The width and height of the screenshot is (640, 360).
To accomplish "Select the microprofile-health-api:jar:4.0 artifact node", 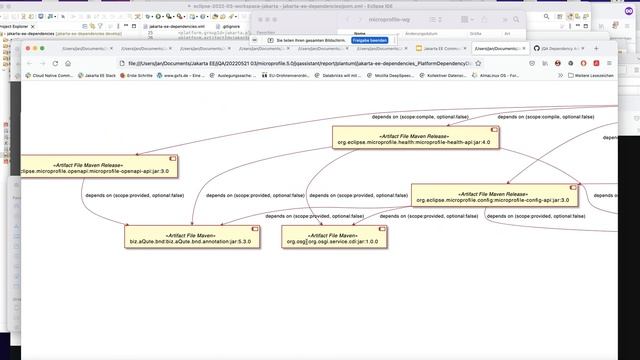I will [x=416, y=138].
